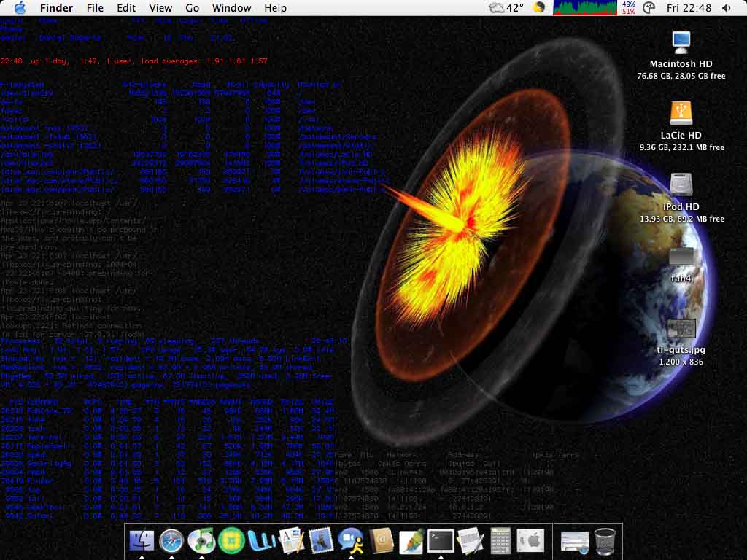
Task: Select the LaCie HD external drive
Action: point(681,113)
